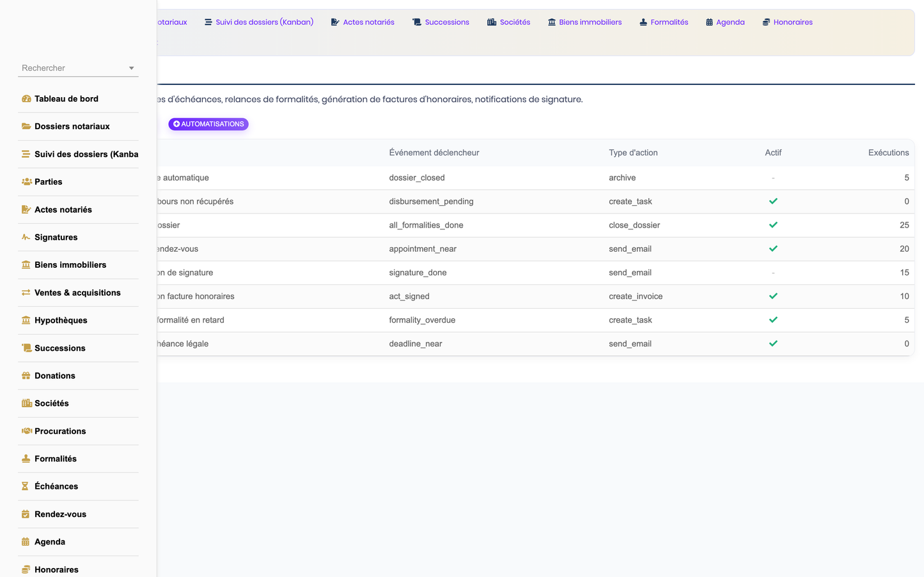Click the Actes notariés top bar pen icon
Image resolution: width=924 pixels, height=577 pixels.
(x=335, y=22)
